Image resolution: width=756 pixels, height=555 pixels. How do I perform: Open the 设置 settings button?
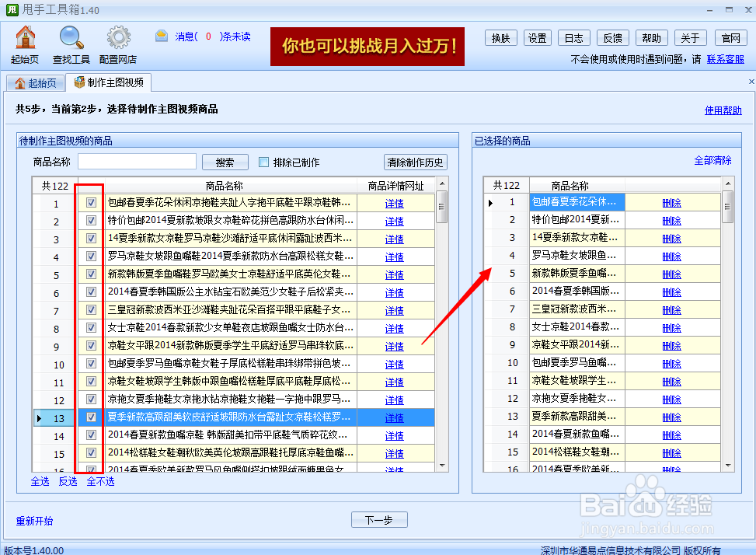537,37
